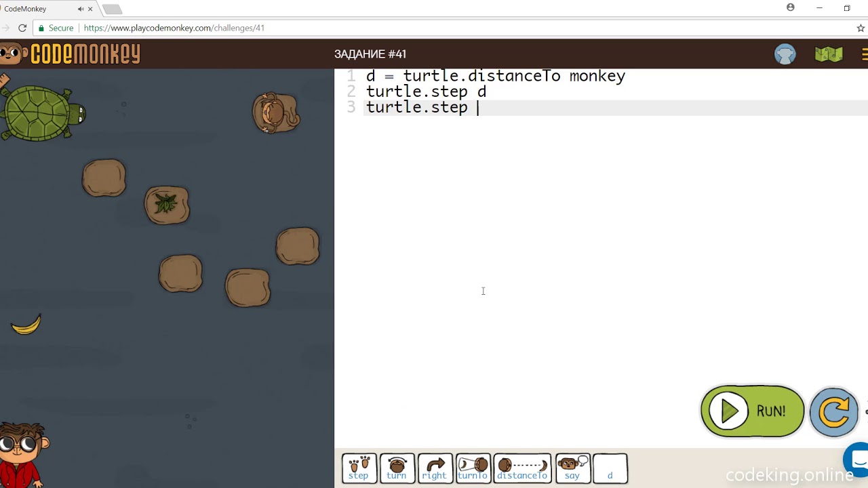Click the Secure padlock site info
This screenshot has height=488, width=868.
tap(55, 28)
